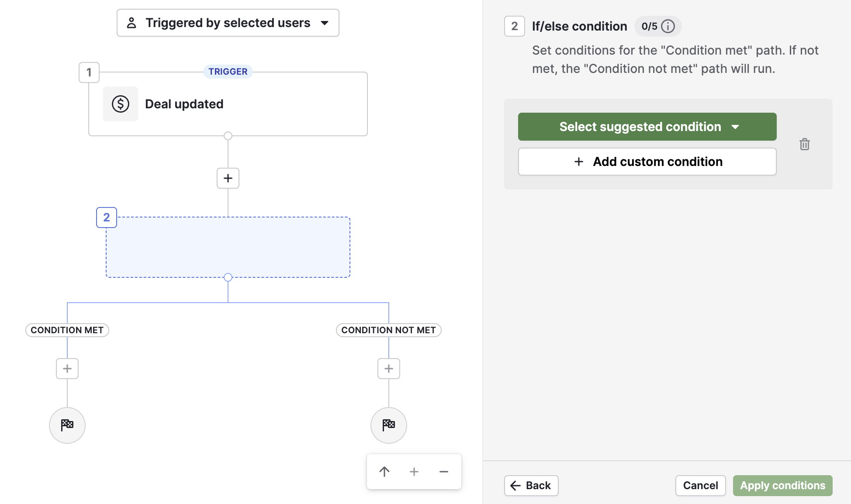851x504 pixels.
Task: Click Add custom condition
Action: [647, 162]
